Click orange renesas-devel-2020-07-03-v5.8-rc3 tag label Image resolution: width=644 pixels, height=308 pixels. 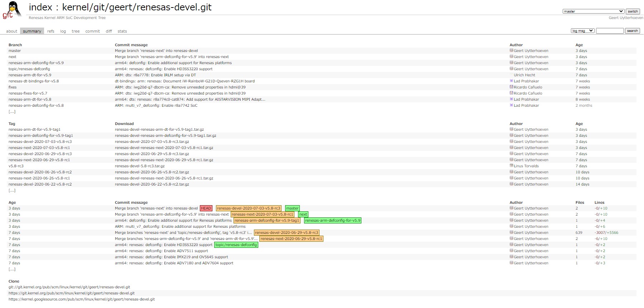pyautogui.click(x=249, y=208)
